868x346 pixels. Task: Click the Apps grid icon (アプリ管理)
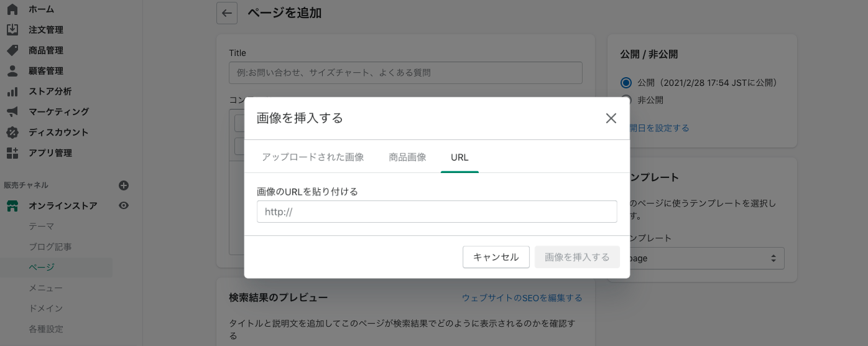coord(12,153)
